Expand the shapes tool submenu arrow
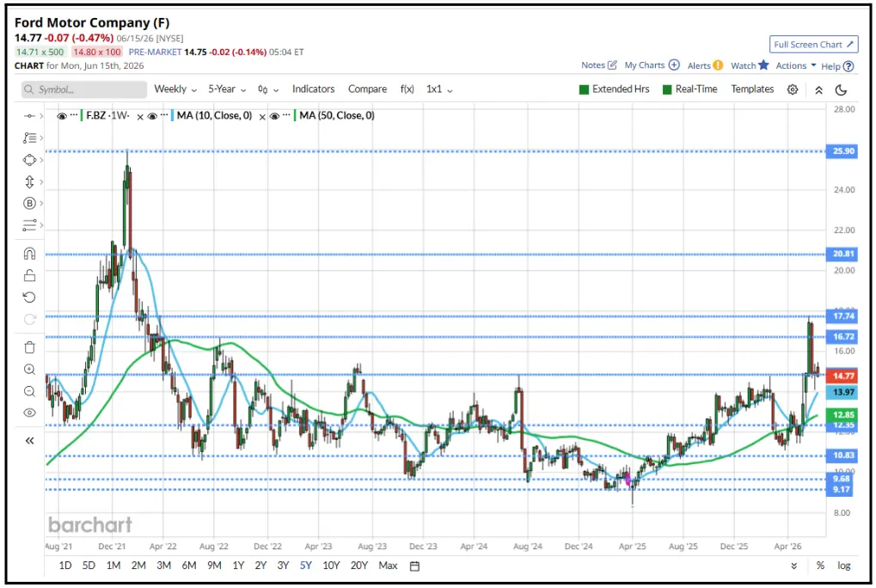 [41, 160]
